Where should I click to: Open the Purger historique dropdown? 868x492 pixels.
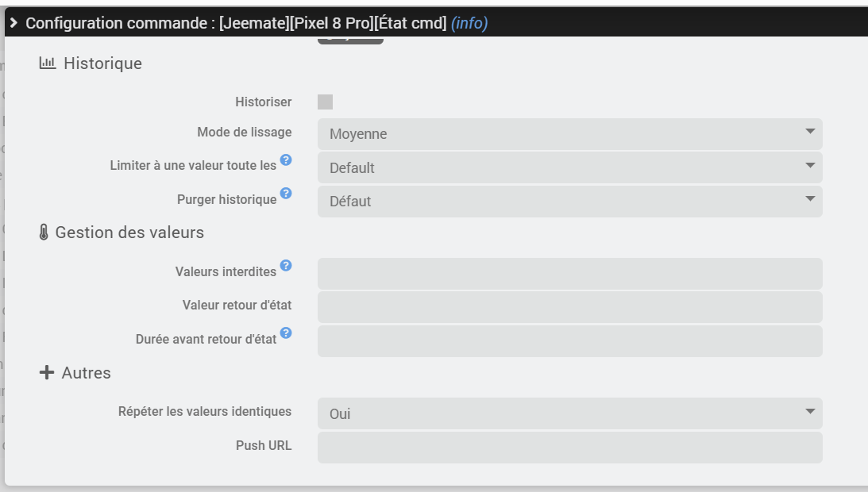(x=569, y=201)
